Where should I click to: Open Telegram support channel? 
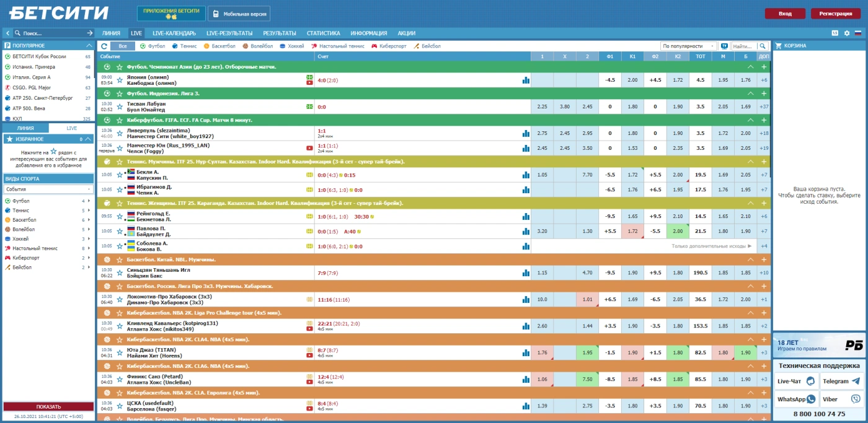click(841, 382)
